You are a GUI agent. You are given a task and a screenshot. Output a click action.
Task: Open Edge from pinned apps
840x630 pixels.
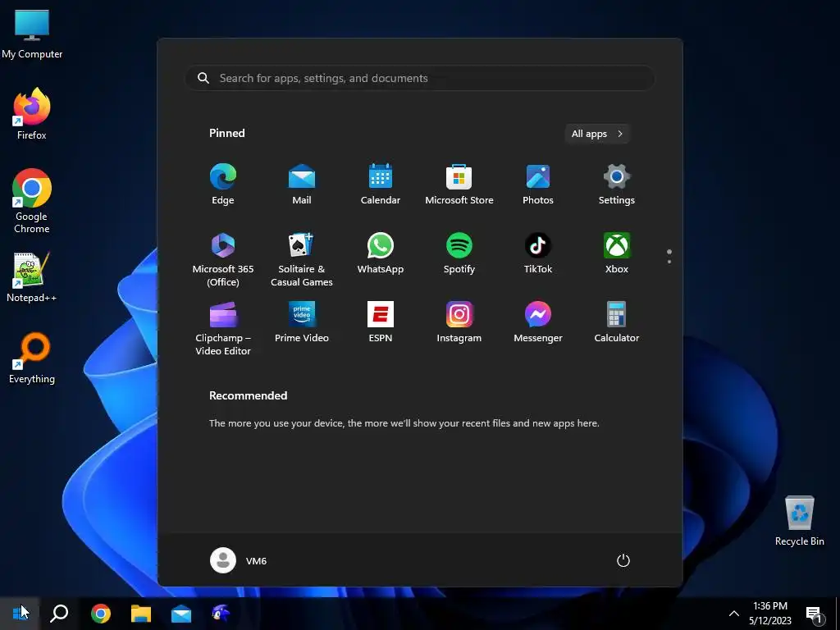[x=223, y=184]
